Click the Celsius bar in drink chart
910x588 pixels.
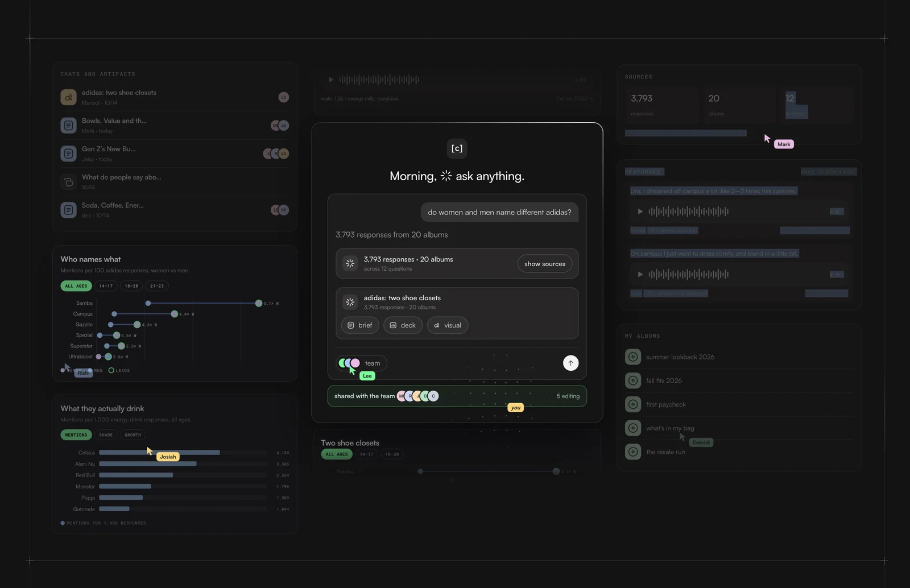pos(159,453)
